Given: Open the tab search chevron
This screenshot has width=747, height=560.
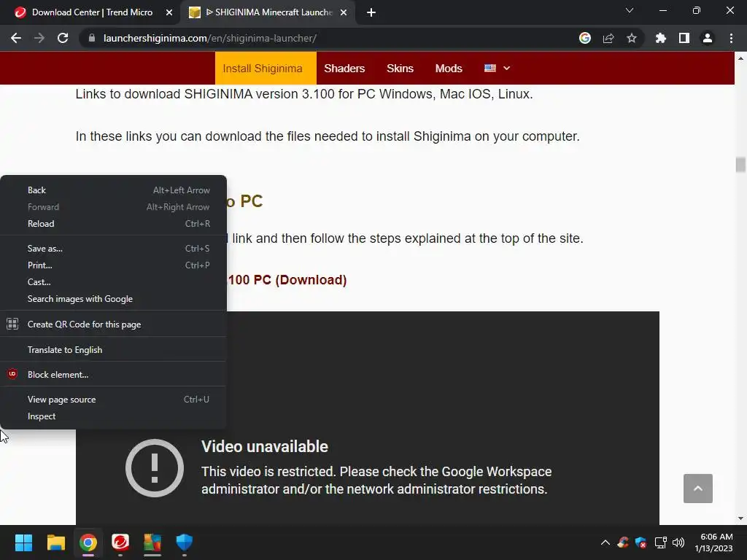Looking at the screenshot, I should [630, 10].
